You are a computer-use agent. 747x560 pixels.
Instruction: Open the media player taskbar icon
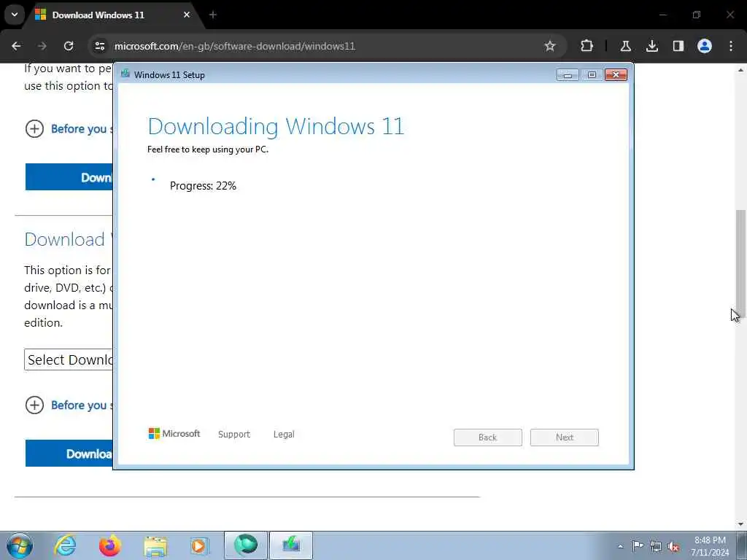[200, 545]
